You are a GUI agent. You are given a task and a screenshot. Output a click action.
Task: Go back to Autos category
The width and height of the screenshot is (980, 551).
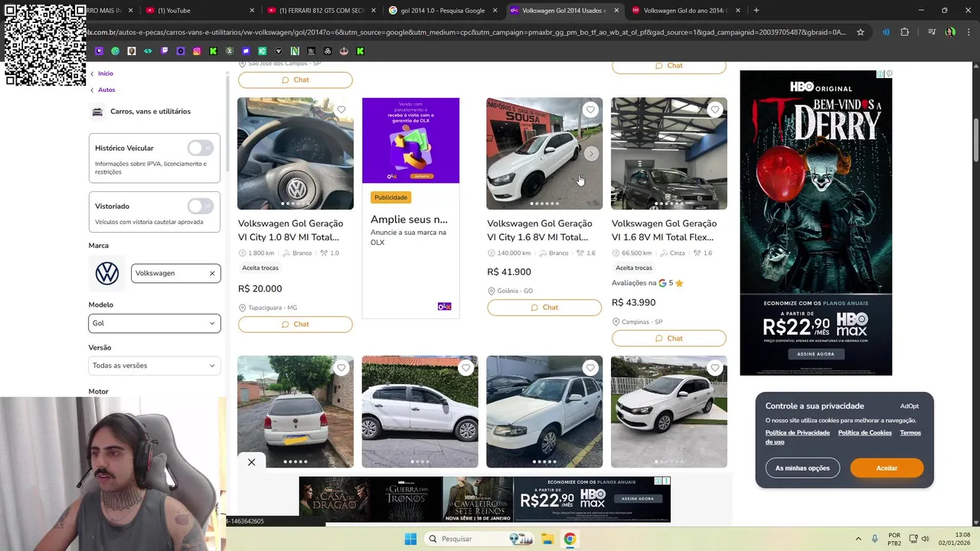(x=103, y=90)
